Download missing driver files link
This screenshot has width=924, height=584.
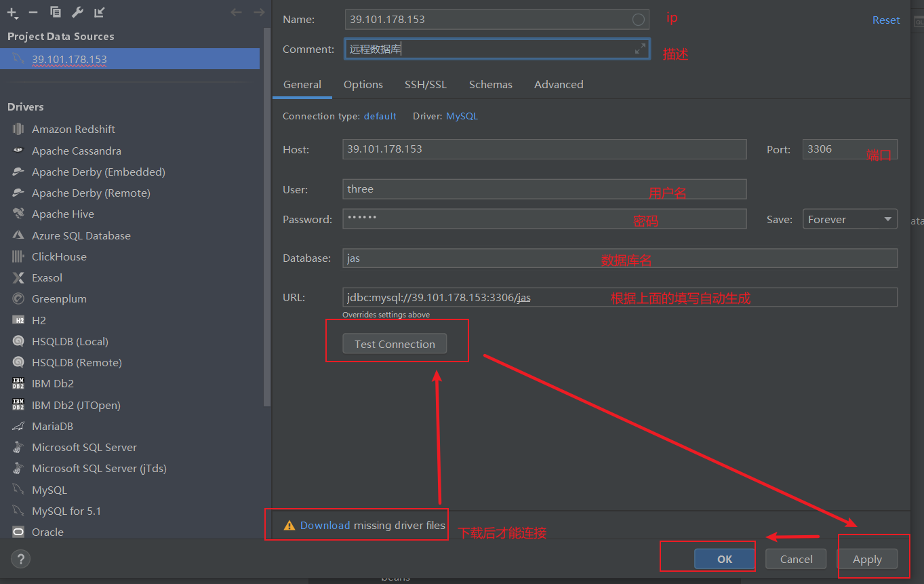pyautogui.click(x=325, y=525)
